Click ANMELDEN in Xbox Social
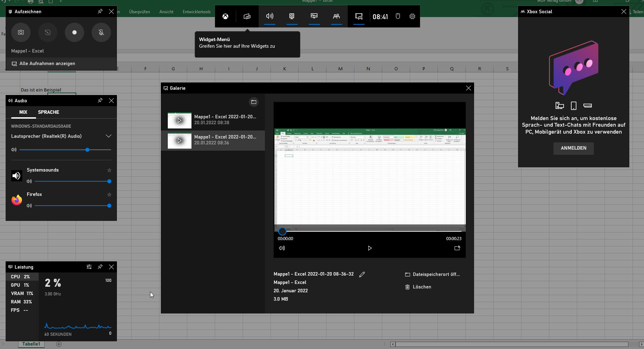644x349 pixels. [x=574, y=148]
